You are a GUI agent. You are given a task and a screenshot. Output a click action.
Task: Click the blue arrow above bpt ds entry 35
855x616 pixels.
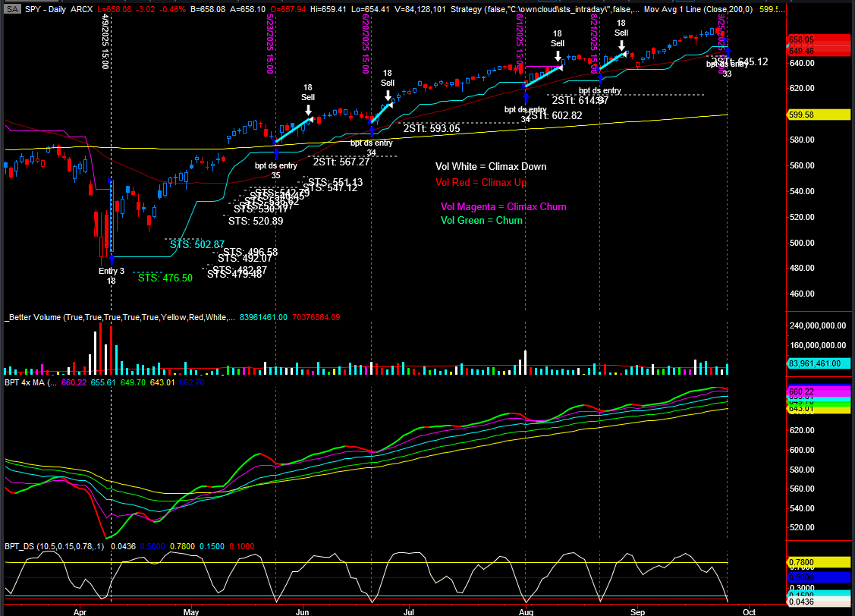coord(276,152)
